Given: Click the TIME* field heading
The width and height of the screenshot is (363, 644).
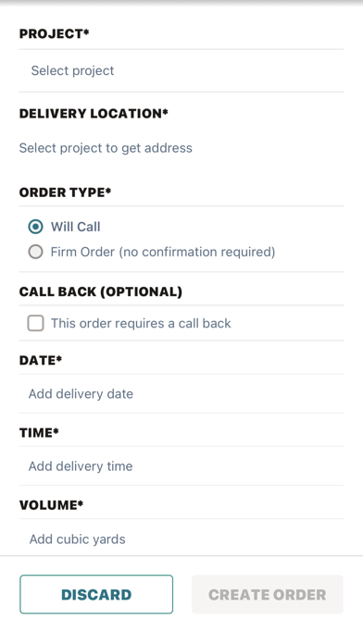Looking at the screenshot, I should 39,432.
